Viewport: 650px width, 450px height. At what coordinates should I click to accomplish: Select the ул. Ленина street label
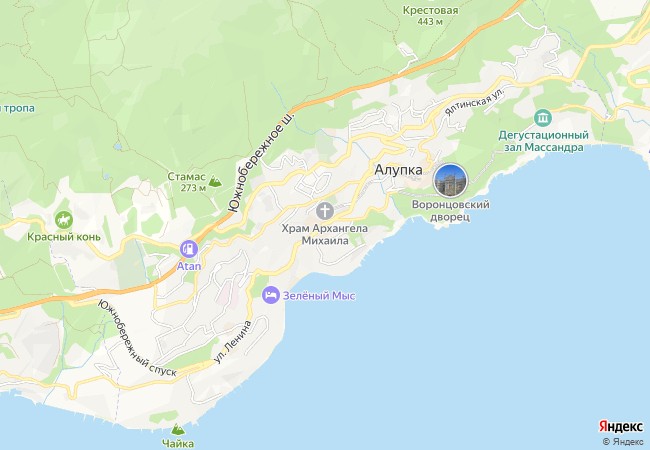point(233,342)
